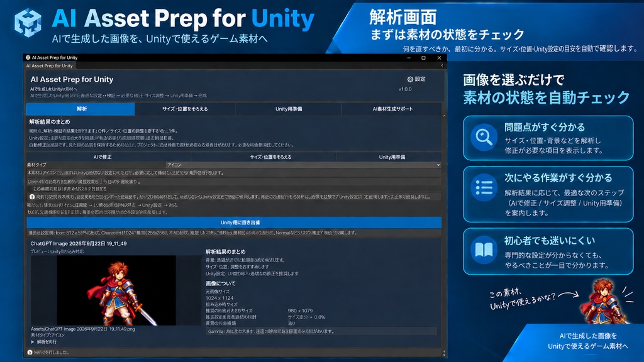The image size is (644, 362).
Task: Click the 1024 x 1124 original size value
Action: [219, 298]
